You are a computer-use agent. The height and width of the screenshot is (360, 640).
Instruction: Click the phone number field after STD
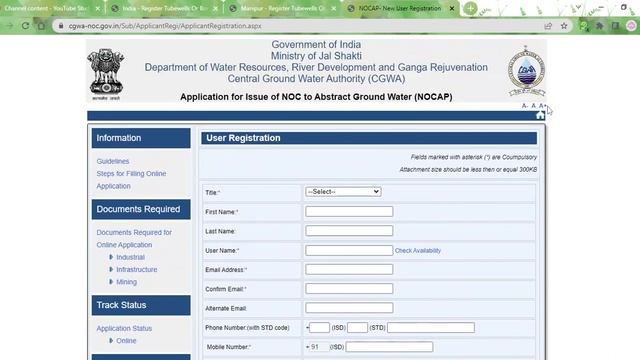point(431,327)
